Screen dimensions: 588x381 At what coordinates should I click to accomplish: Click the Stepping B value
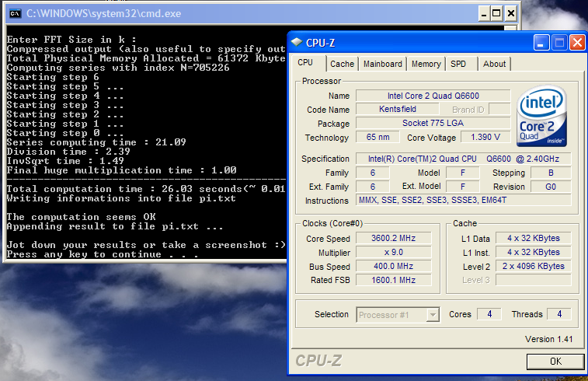[x=551, y=173]
